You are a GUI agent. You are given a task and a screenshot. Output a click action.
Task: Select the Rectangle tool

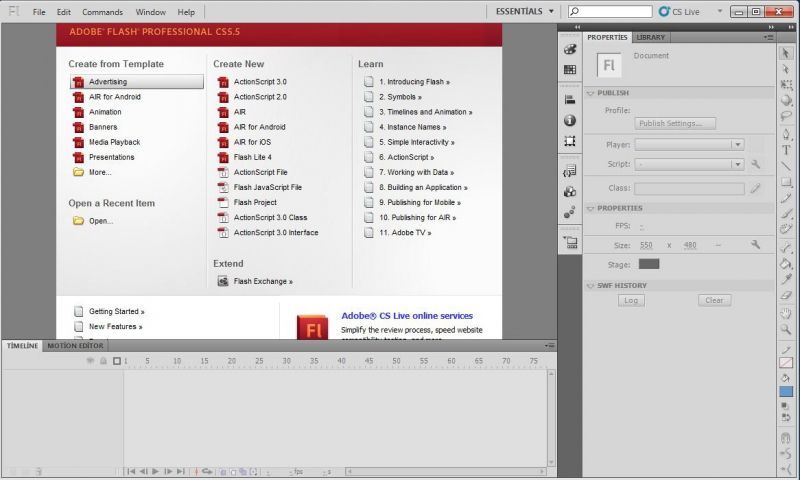[x=786, y=182]
